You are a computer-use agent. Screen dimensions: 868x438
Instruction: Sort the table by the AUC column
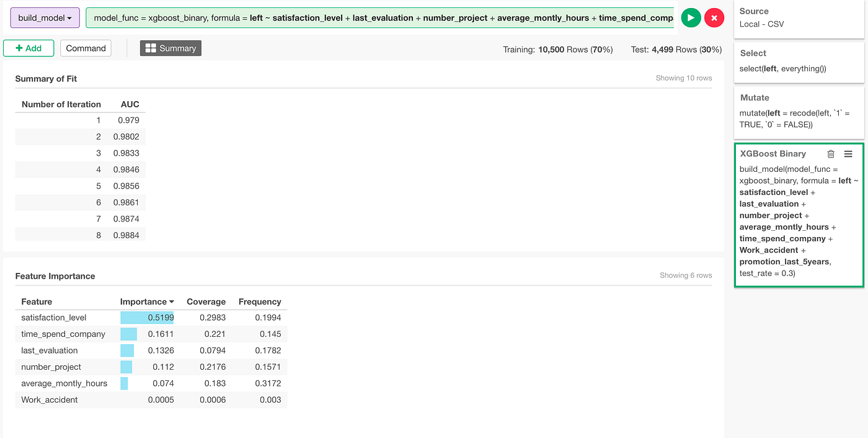click(130, 104)
